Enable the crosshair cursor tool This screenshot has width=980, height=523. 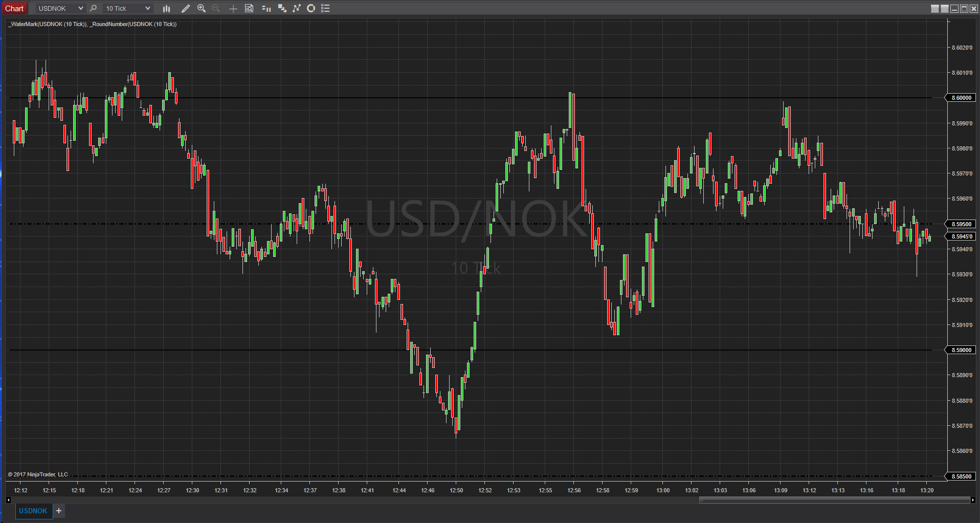pos(233,8)
